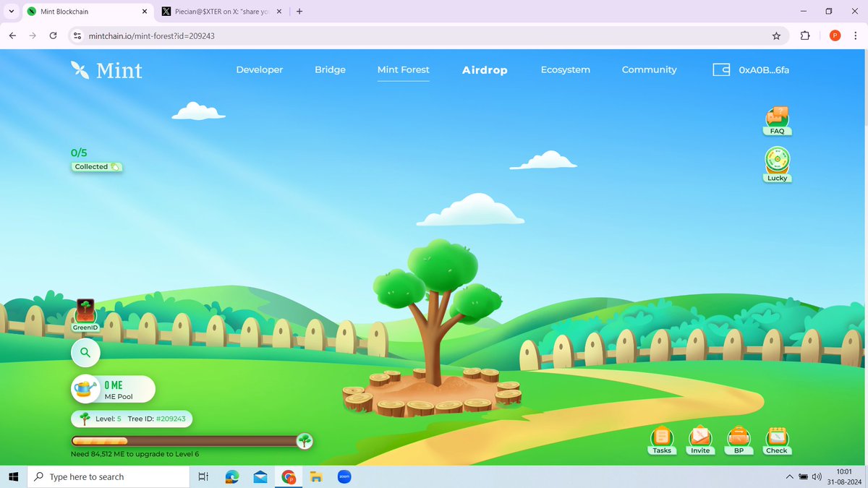Open the Windows Start menu

tap(13, 476)
